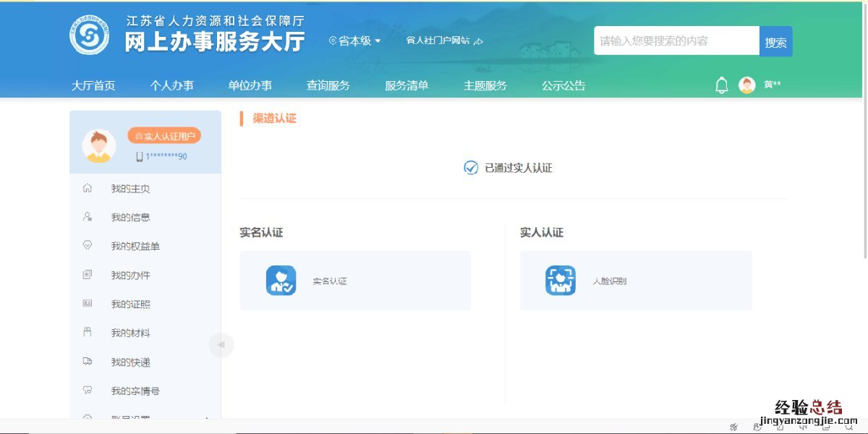Click the 已通过实人认证 check mark
The height and width of the screenshot is (434, 868).
click(x=470, y=168)
